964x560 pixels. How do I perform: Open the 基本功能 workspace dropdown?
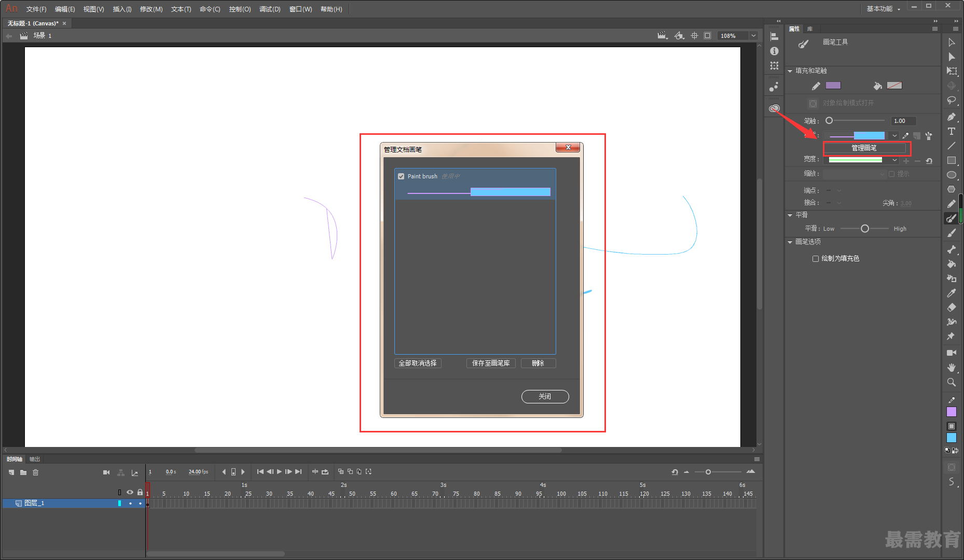883,9
